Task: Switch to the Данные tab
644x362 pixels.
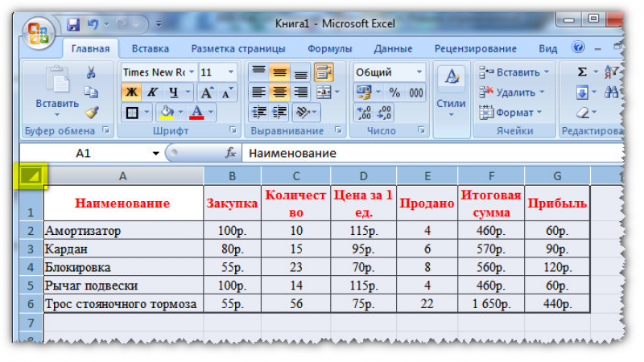Action: pos(393,48)
